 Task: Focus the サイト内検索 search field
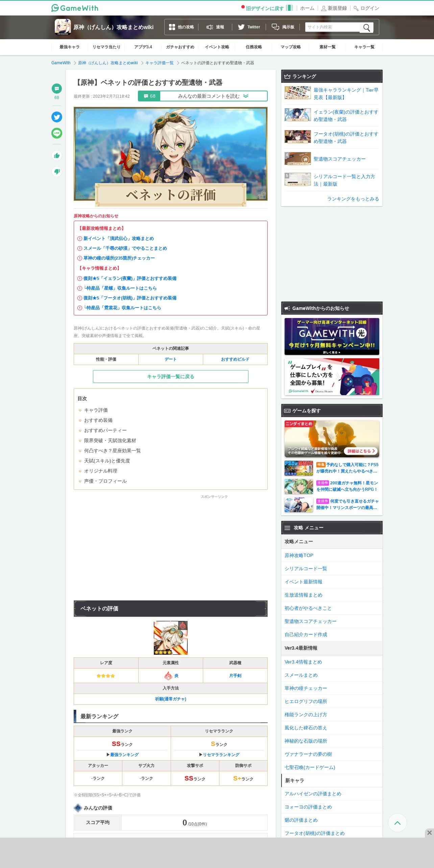333,27
